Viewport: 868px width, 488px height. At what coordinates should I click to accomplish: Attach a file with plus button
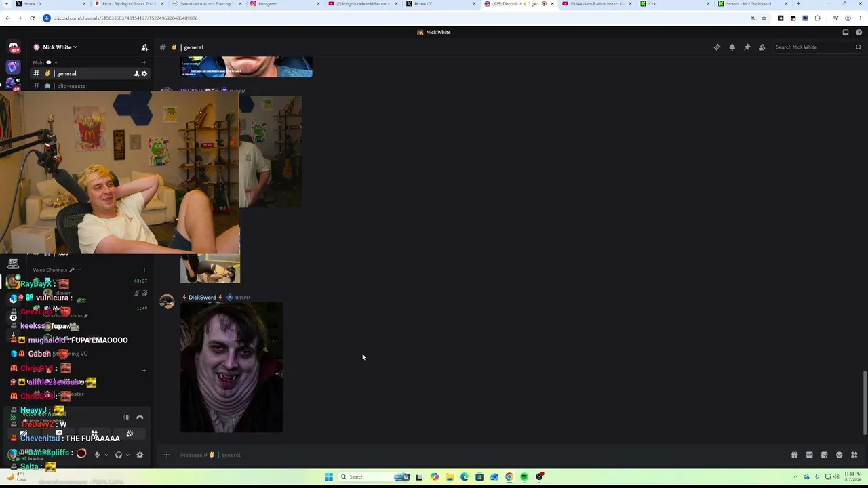[x=167, y=455]
